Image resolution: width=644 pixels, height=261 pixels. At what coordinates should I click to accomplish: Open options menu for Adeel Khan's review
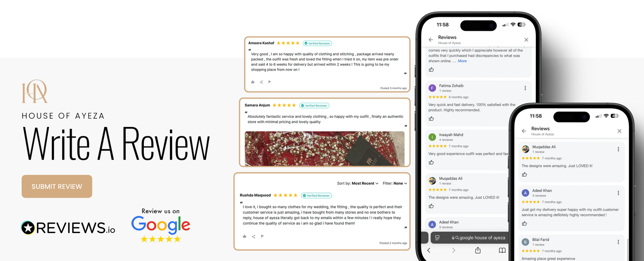click(x=618, y=193)
